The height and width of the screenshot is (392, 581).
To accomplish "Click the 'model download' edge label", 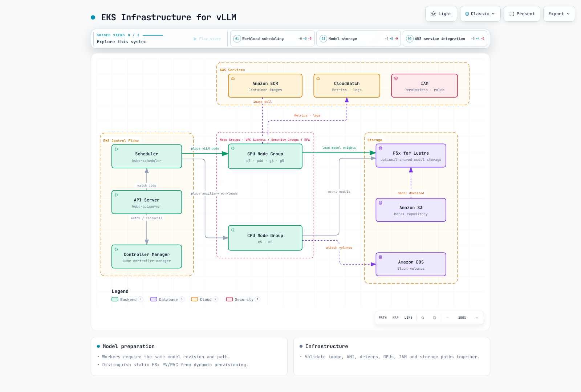I will 411,193.
